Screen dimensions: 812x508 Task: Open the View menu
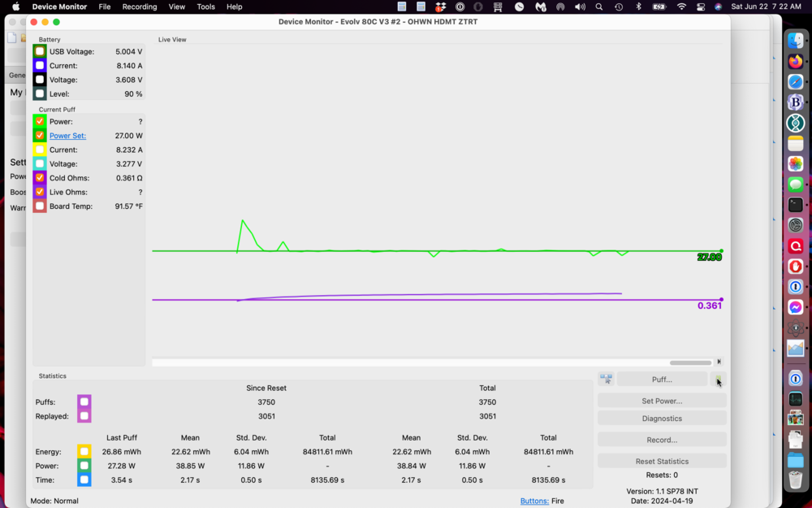tap(176, 7)
